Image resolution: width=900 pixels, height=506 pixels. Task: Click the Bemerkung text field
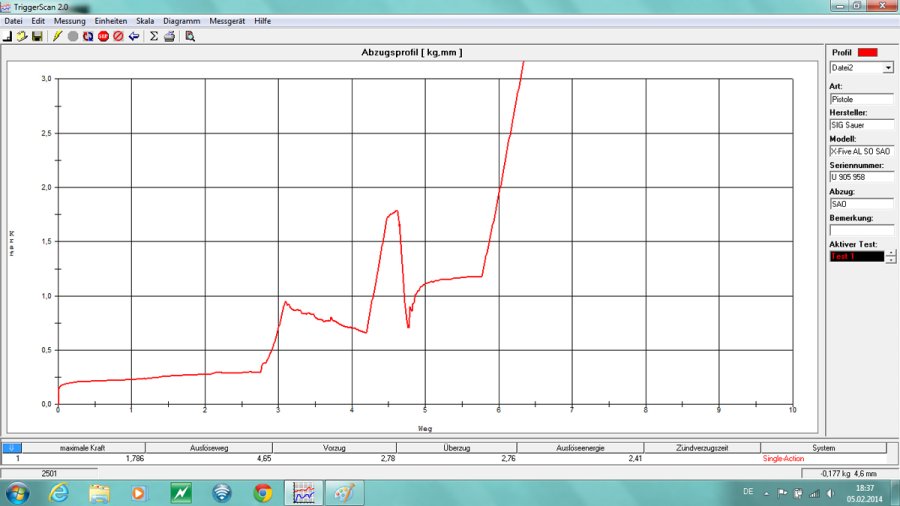tap(861, 230)
